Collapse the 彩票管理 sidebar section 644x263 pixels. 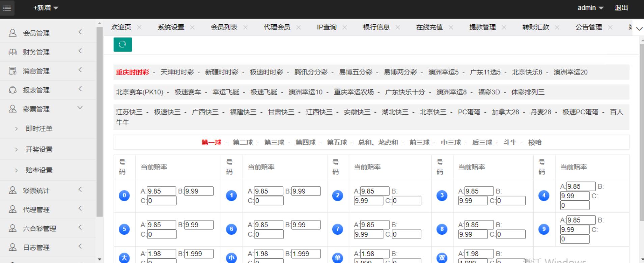[80, 108]
